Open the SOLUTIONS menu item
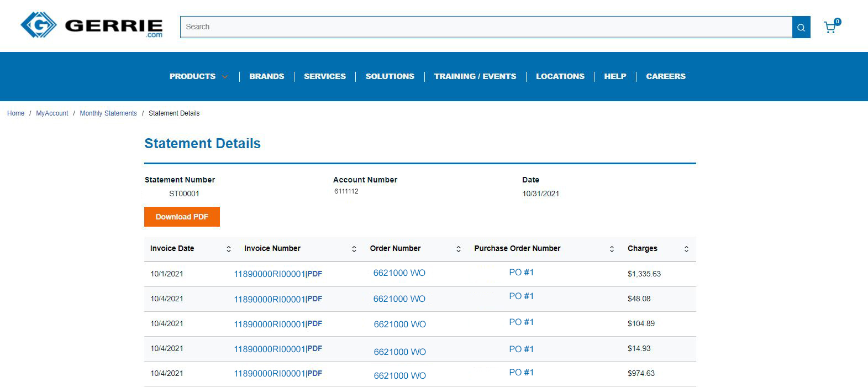The height and width of the screenshot is (387, 868). pos(390,76)
